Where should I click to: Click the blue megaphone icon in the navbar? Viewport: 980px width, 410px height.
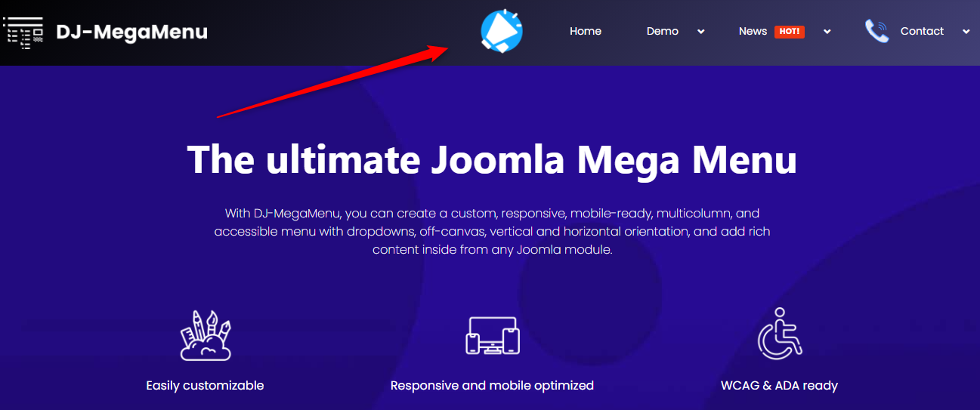(x=502, y=32)
